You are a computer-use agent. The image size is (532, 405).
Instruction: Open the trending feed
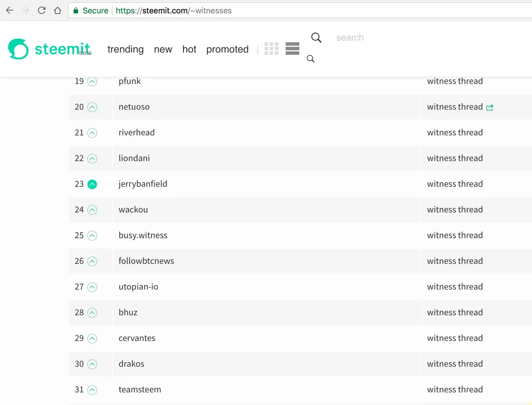coord(126,49)
